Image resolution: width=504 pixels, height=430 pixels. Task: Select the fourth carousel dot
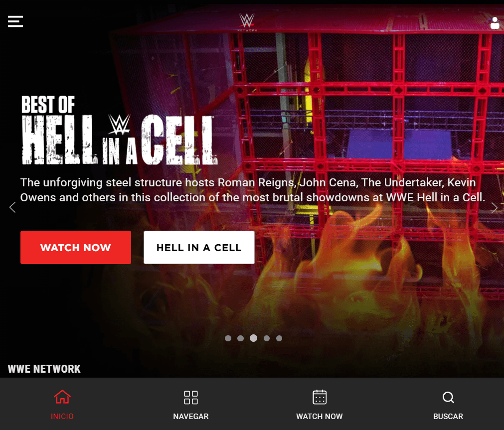[267, 338]
